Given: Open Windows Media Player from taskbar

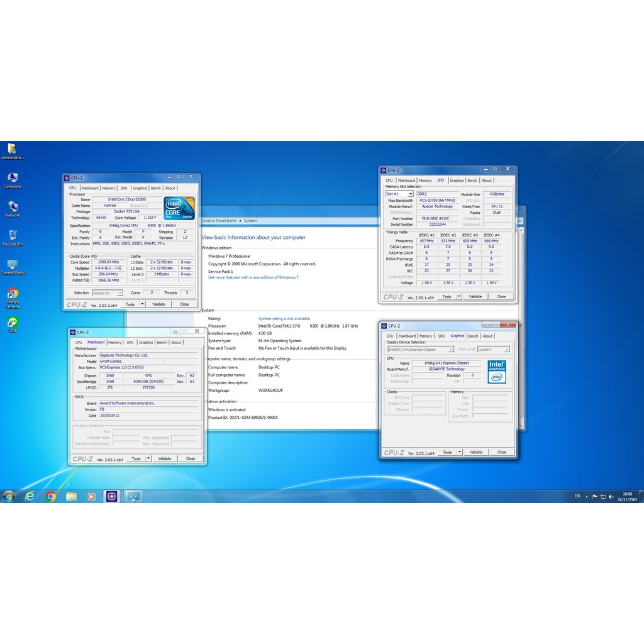Looking at the screenshot, I should click(x=91, y=496).
